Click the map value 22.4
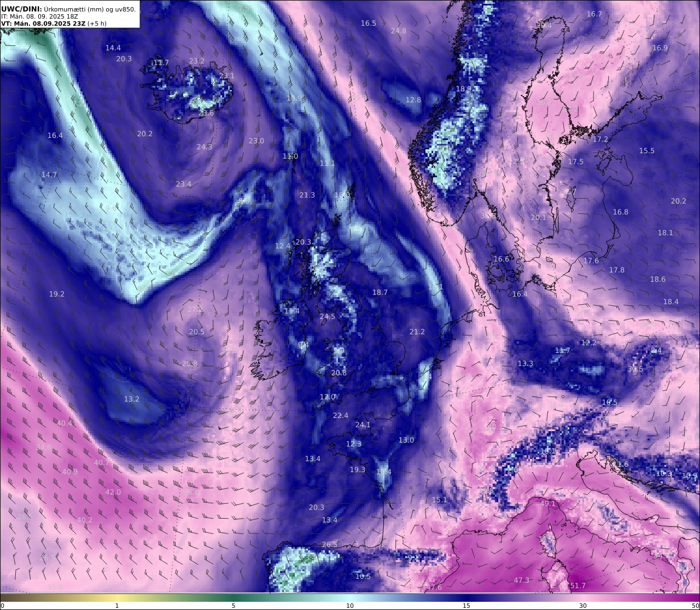The width and height of the screenshot is (700, 610). [x=341, y=415]
